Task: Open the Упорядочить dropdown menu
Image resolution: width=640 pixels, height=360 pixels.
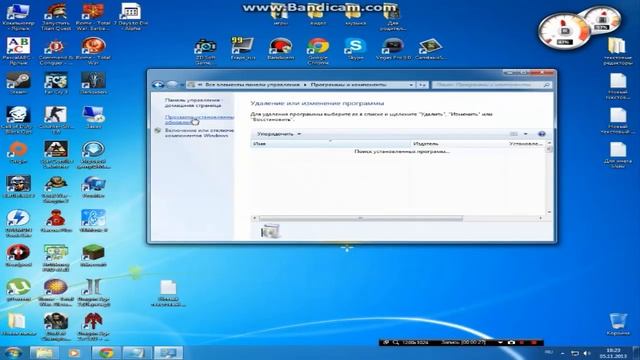Action: [279, 134]
